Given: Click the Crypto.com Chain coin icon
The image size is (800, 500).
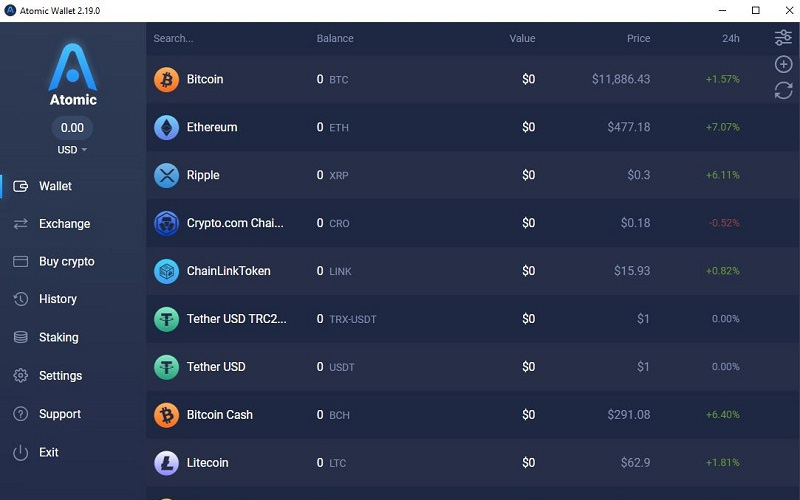Looking at the screenshot, I should tap(166, 223).
